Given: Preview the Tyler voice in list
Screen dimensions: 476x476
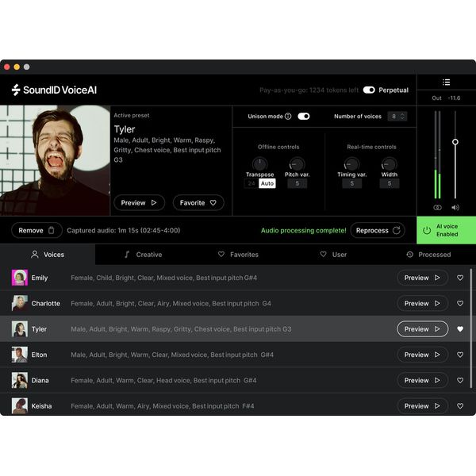Looking at the screenshot, I should tap(422, 329).
